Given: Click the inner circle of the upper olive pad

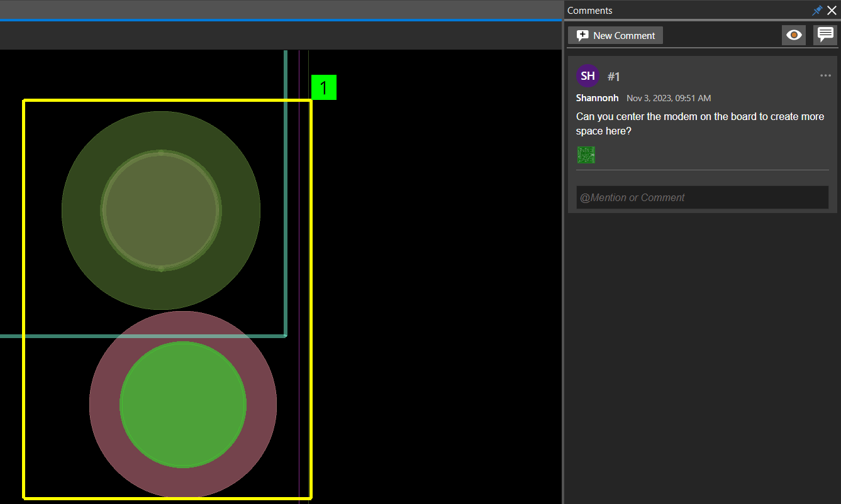Looking at the screenshot, I should coord(161,211).
